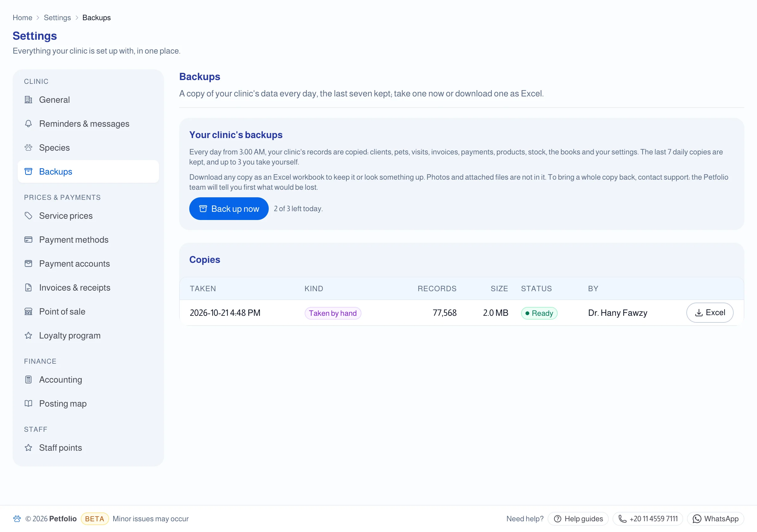Click the paw icon beside Species
This screenshot has height=532, width=757.
click(28, 147)
